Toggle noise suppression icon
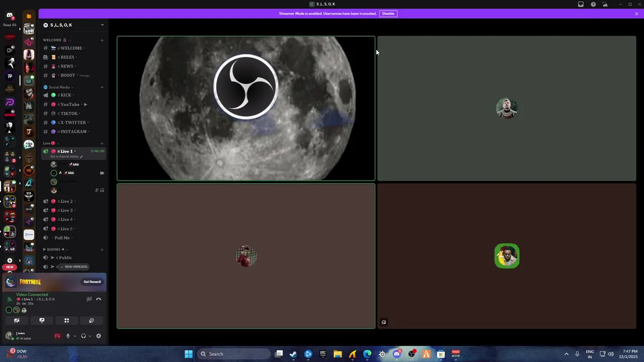 pos(89,299)
